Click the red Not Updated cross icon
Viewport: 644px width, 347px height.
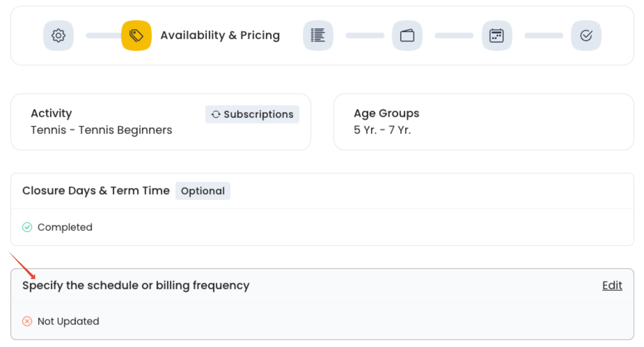27,321
